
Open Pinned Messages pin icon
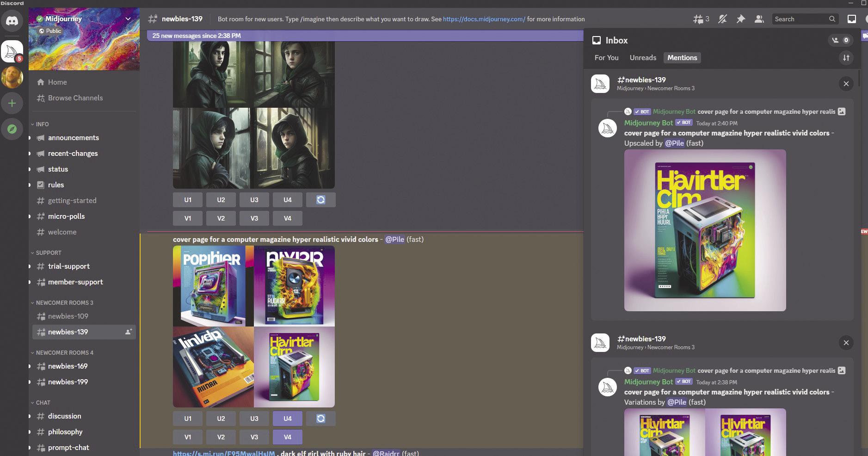pos(741,19)
